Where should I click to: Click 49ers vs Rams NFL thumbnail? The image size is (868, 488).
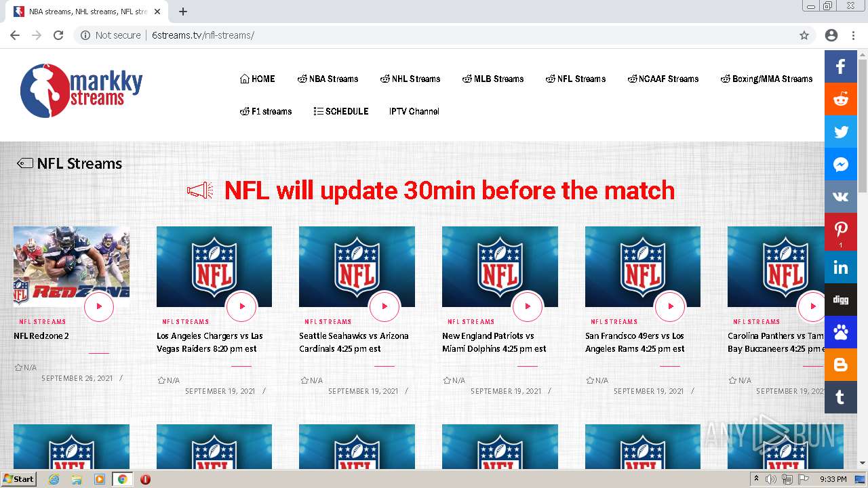click(x=643, y=266)
